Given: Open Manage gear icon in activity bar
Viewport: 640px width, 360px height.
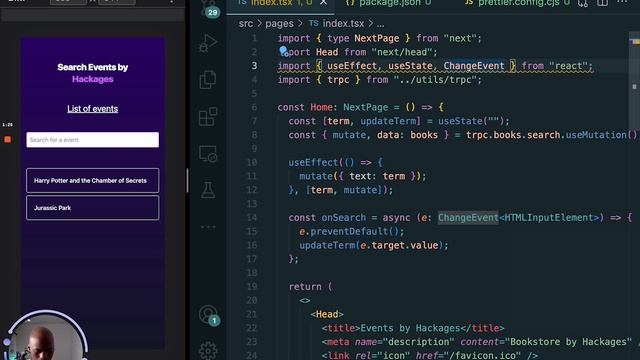Looking at the screenshot, I should [208, 350].
